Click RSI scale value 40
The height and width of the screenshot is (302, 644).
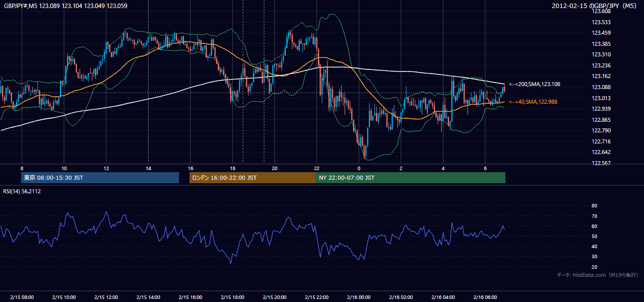[595, 246]
